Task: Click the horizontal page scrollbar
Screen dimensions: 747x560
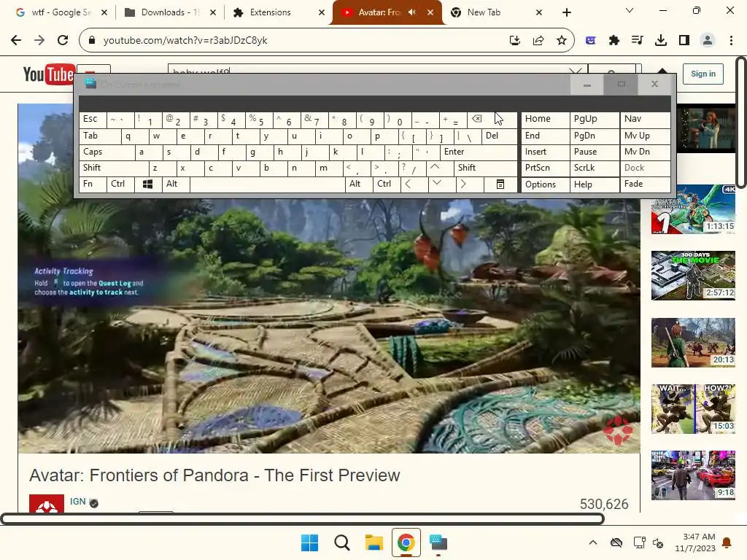Action: (303, 518)
